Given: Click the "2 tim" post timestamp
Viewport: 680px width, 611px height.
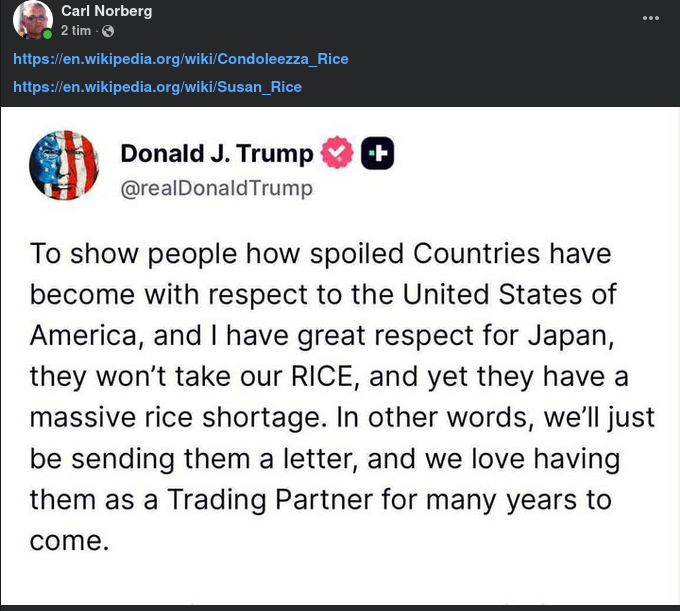Looking at the screenshot, I should (x=74, y=30).
